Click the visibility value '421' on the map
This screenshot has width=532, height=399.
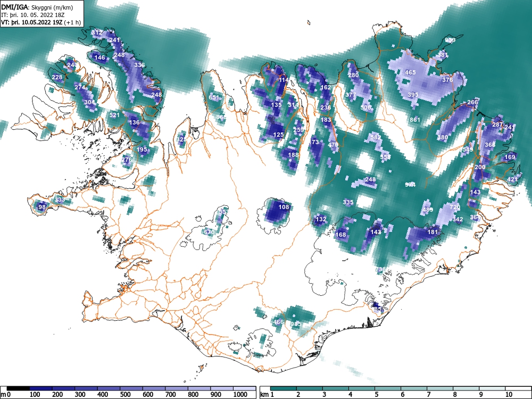512,179
